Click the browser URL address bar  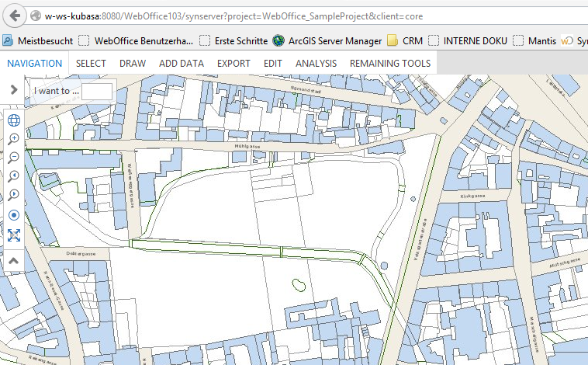pyautogui.click(x=310, y=16)
